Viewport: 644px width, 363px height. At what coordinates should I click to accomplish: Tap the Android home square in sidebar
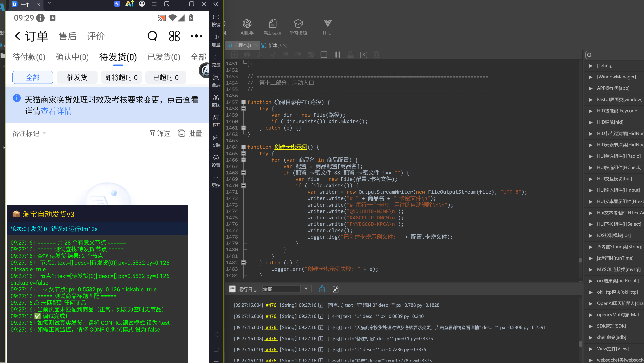tap(216, 349)
